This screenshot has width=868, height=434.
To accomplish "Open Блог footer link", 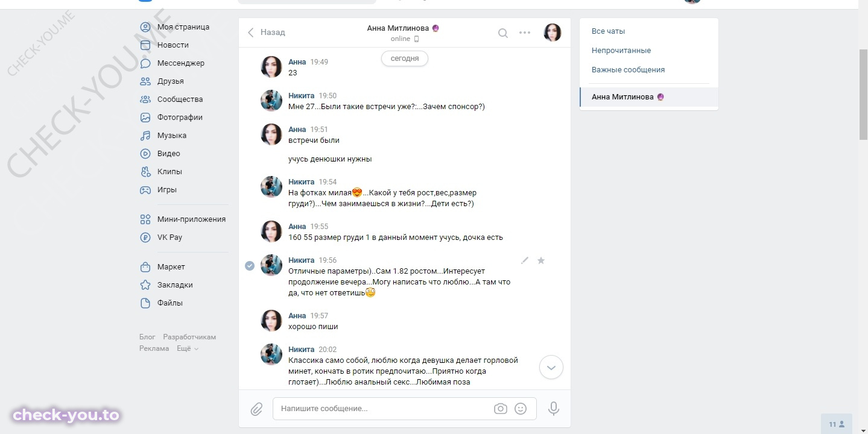I will [x=147, y=337].
